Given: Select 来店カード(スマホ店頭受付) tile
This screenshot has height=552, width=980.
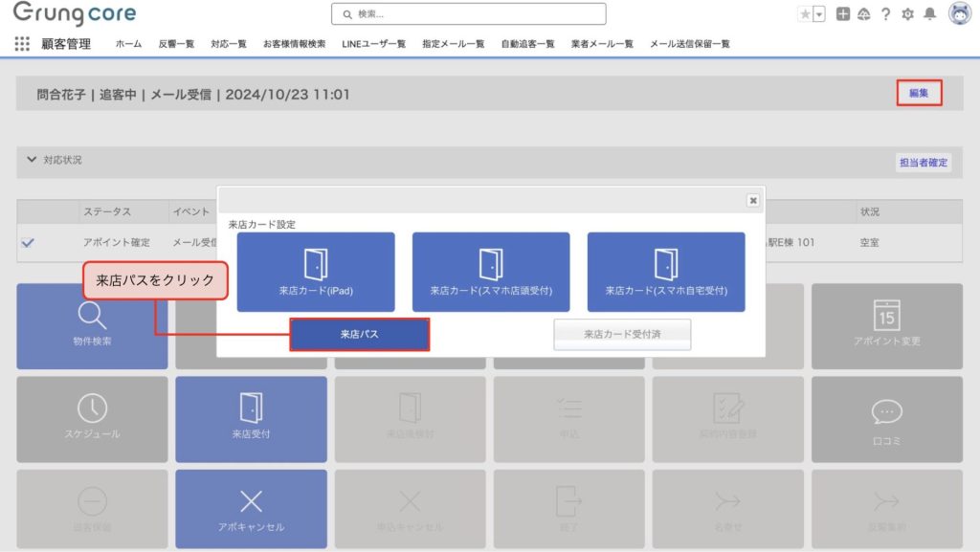Looking at the screenshot, I should [491, 272].
